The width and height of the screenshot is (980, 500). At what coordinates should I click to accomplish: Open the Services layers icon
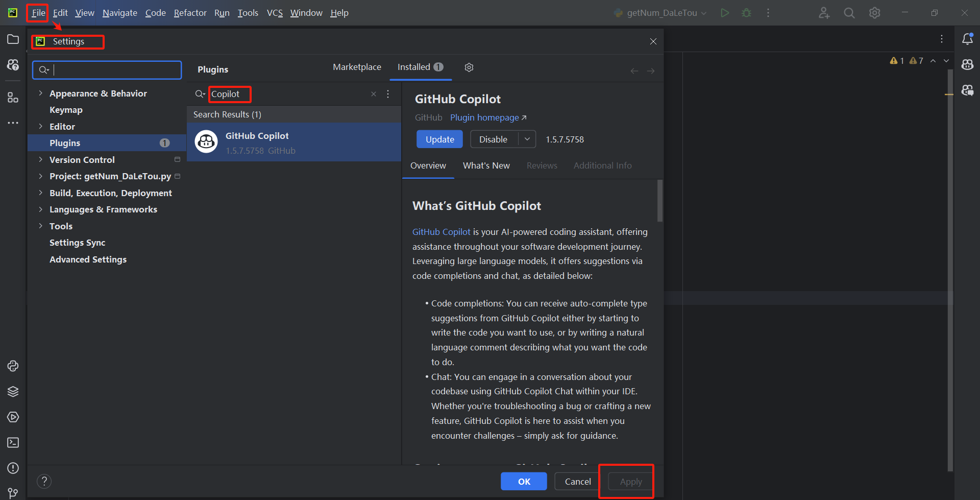pyautogui.click(x=13, y=392)
